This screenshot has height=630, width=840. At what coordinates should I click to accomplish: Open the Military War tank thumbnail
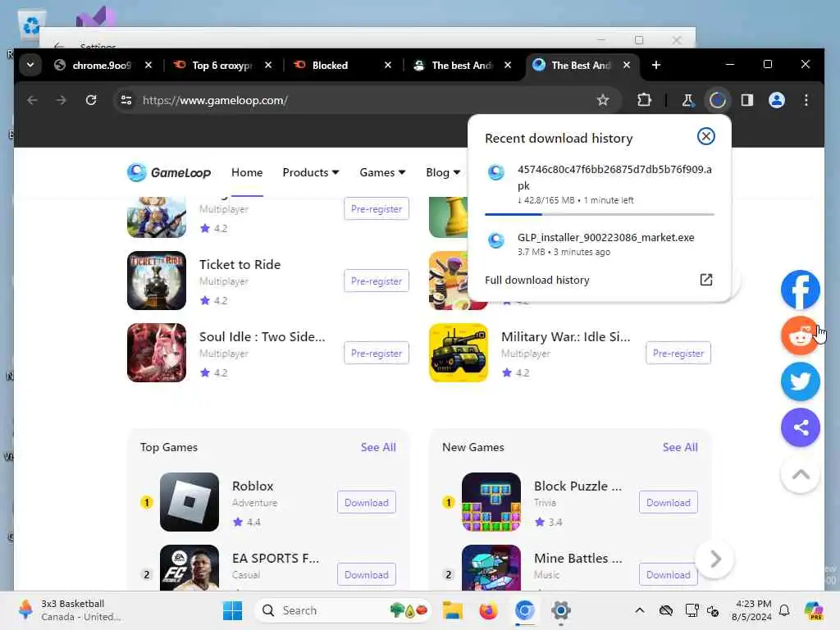[459, 353]
